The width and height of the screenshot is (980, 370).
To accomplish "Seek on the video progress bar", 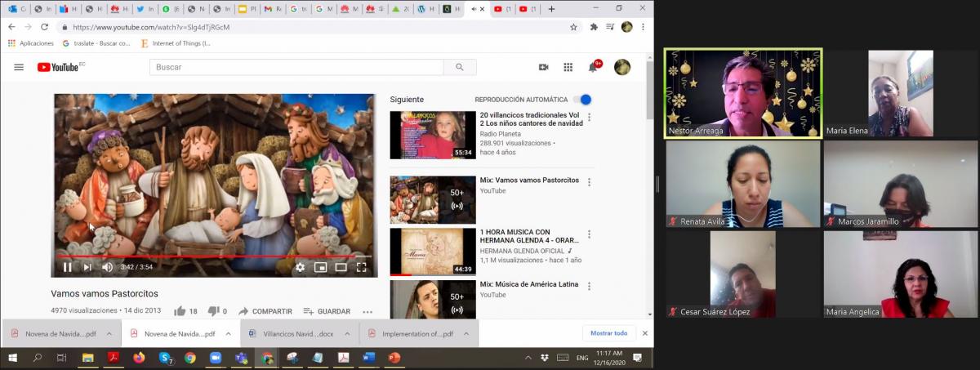I will (x=215, y=256).
